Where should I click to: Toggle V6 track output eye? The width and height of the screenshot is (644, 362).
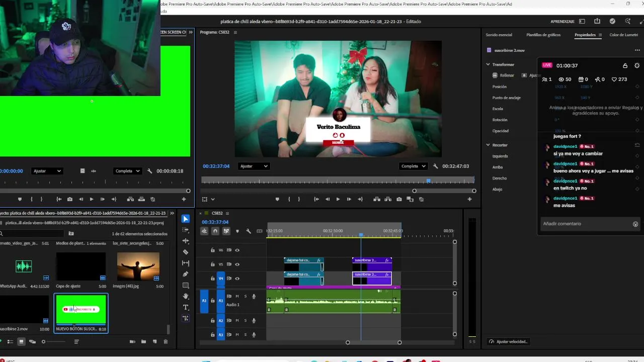[x=237, y=250]
